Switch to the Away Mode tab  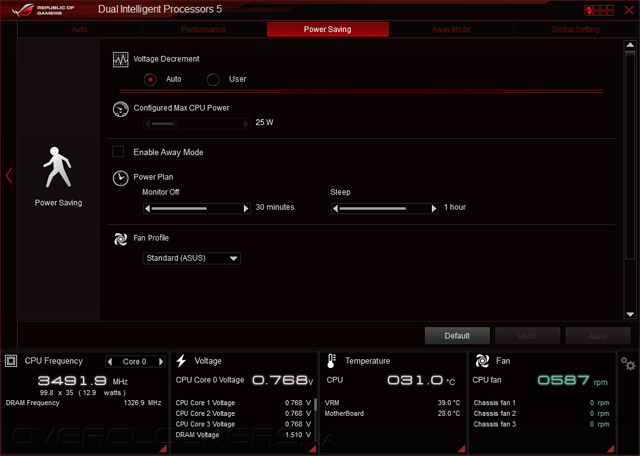point(451,29)
